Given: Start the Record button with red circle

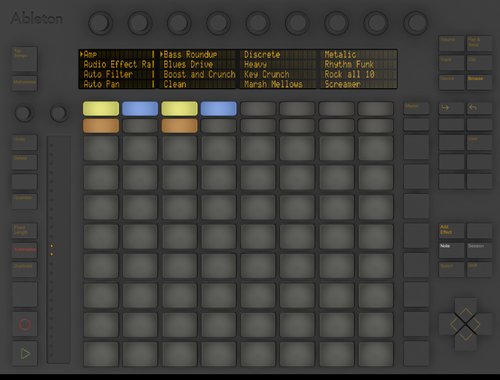Looking at the screenshot, I should tap(25, 324).
